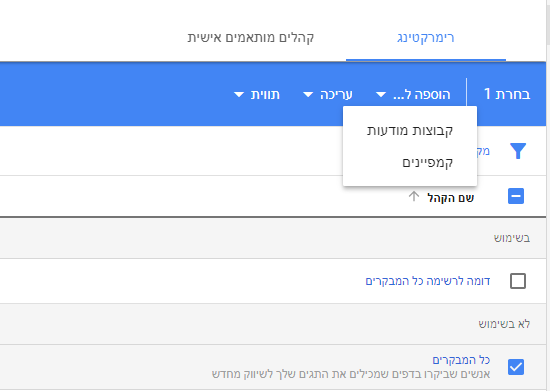
Task: Switch to the רימרקטינג tab
Action: point(425,38)
